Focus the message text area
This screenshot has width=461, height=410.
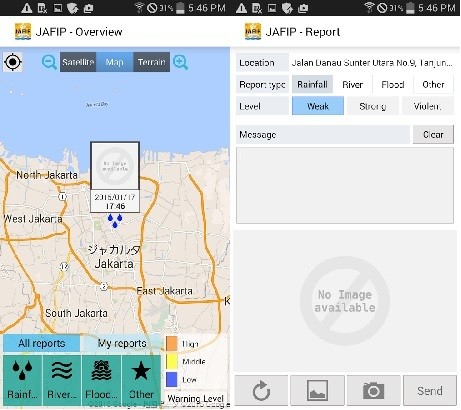tap(345, 185)
